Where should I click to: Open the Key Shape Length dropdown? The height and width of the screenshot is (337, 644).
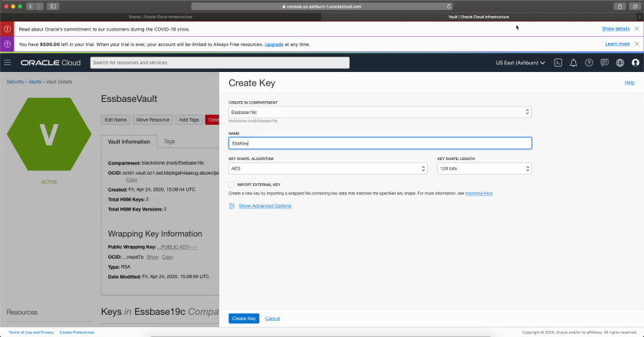[484, 168]
